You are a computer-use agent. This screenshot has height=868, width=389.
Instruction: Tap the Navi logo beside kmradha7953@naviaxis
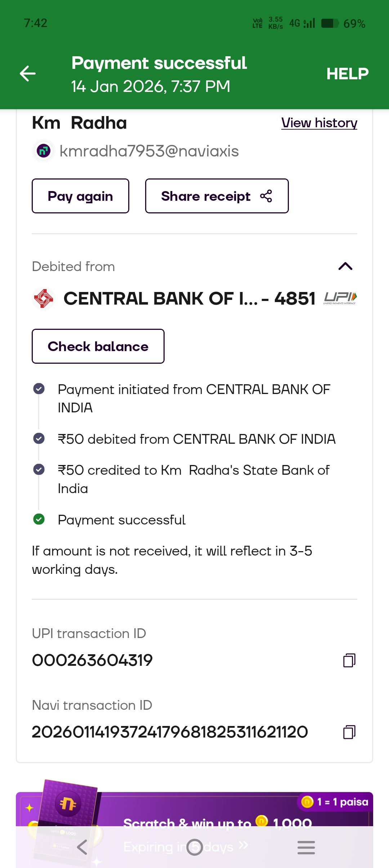pyautogui.click(x=44, y=151)
